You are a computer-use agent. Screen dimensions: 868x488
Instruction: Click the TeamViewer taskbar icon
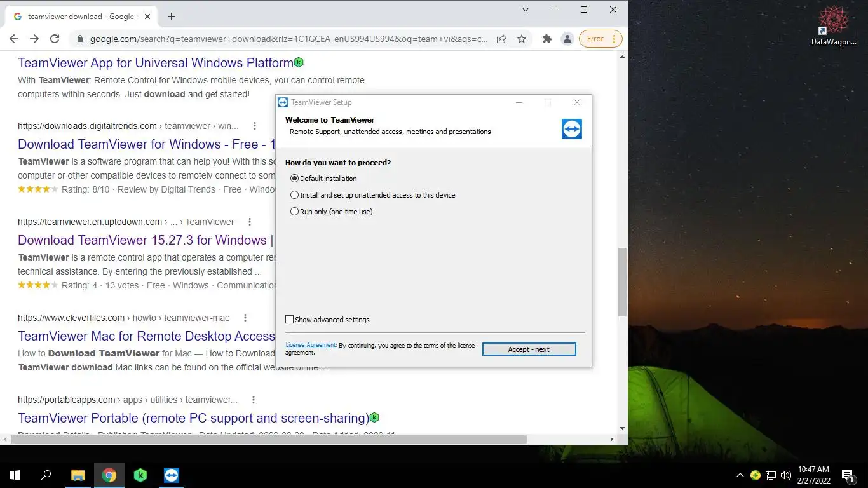172,475
